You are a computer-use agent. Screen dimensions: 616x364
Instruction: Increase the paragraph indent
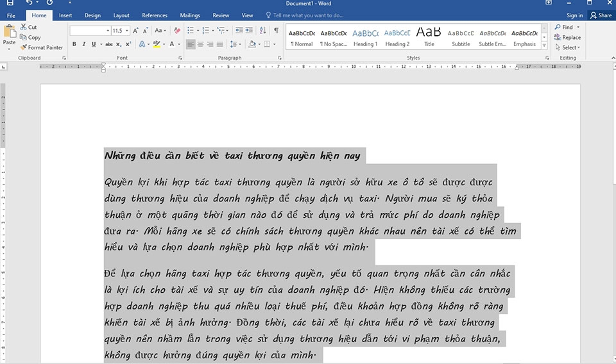pos(249,30)
